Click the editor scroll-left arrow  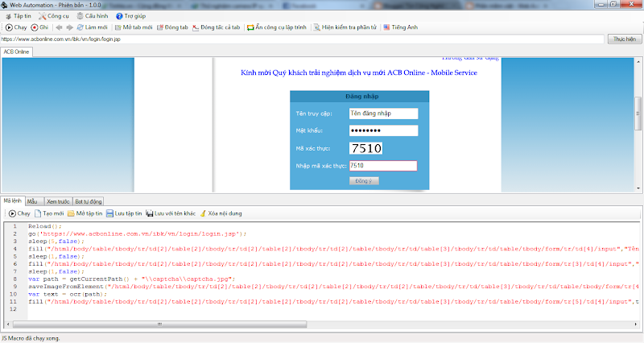pyautogui.click(x=8, y=324)
